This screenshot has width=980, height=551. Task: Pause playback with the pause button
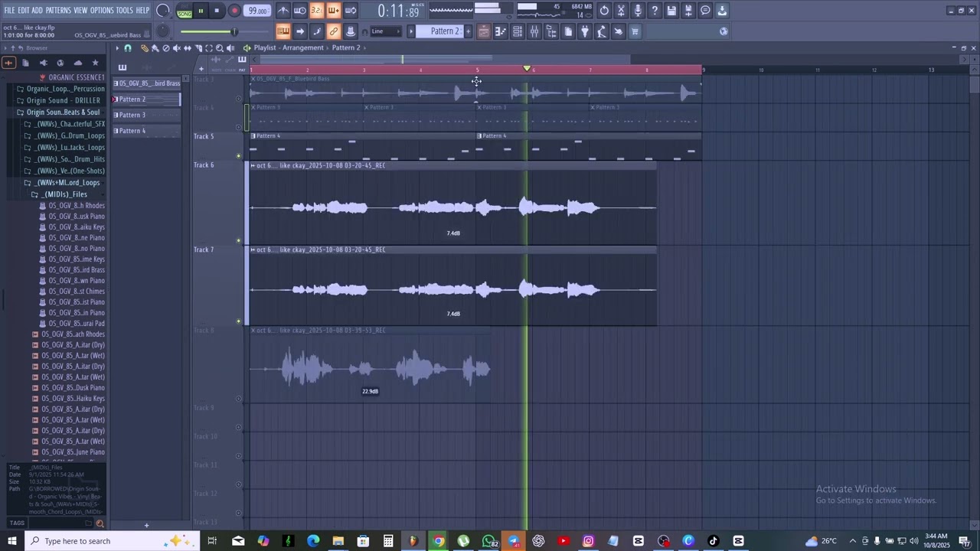click(x=201, y=11)
